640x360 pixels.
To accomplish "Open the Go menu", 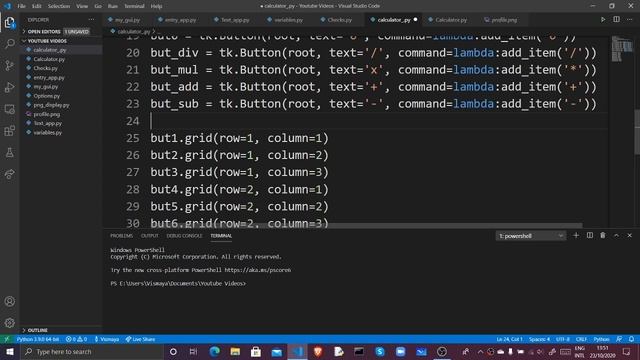I will [x=98, y=6].
